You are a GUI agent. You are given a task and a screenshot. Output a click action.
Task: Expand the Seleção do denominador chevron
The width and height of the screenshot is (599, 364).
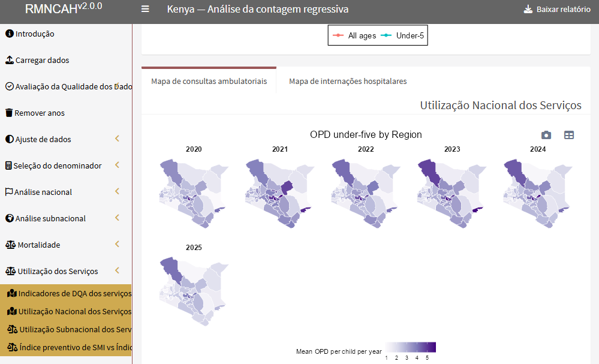click(x=118, y=165)
